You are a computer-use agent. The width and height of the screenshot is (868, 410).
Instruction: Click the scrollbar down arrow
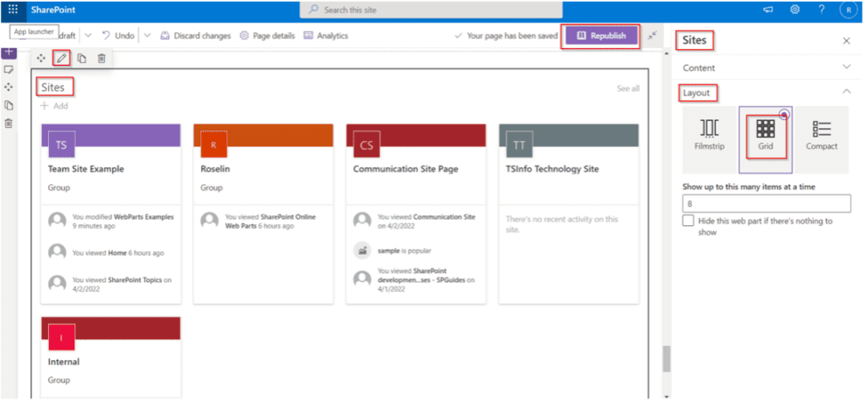click(667, 396)
